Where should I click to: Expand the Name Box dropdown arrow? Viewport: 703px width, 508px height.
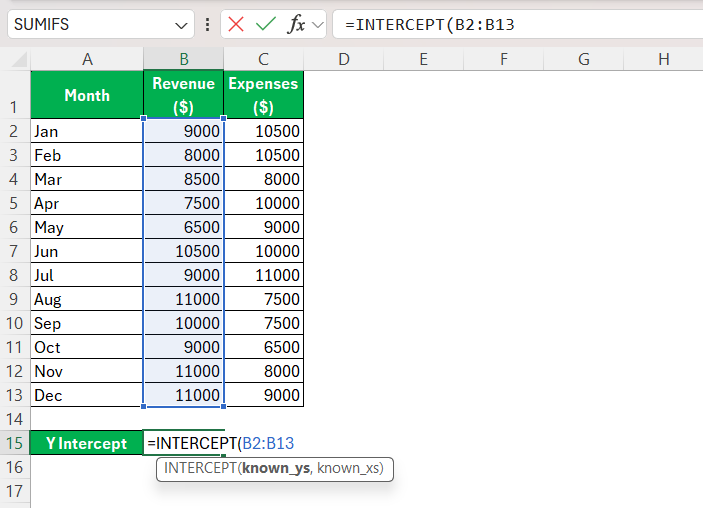click(x=181, y=25)
